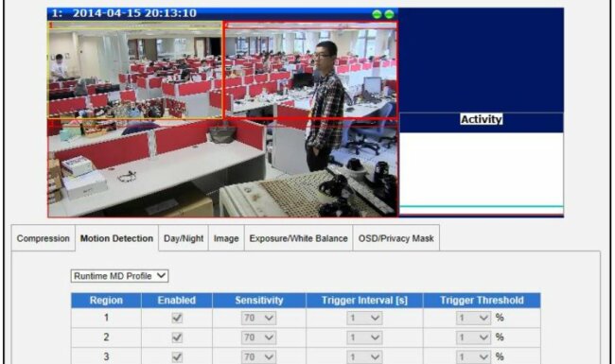Switch to the Compression tab
Screen dimensions: 615x364
(x=44, y=238)
